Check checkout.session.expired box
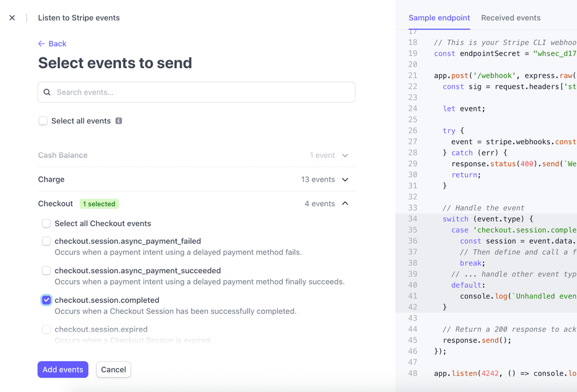This screenshot has width=577, height=392. (x=46, y=330)
